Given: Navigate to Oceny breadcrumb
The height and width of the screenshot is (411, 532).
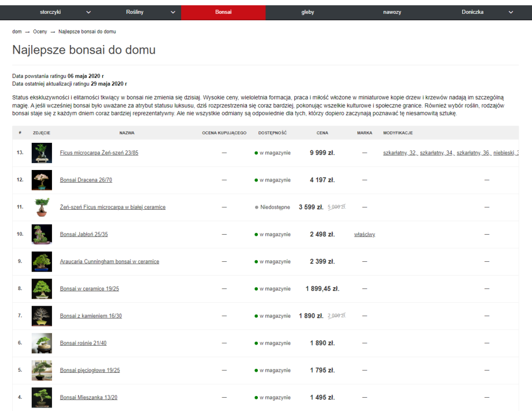Looking at the screenshot, I should (40, 31).
